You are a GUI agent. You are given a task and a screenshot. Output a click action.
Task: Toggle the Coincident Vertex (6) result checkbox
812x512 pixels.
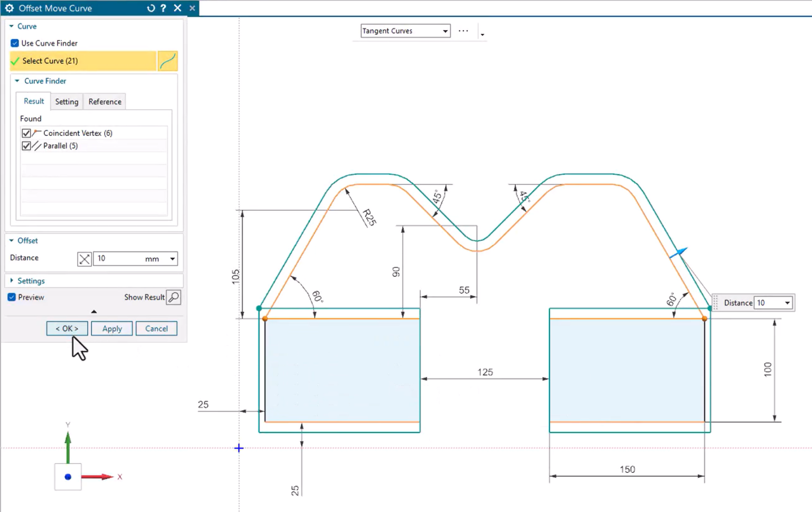click(26, 133)
